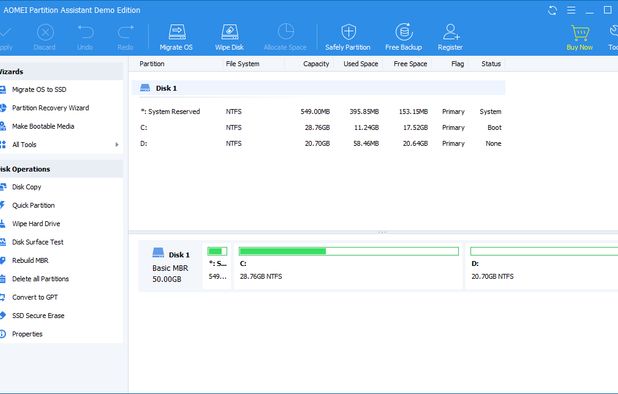Open Partition Recovery Wizard
The width and height of the screenshot is (618, 394).
coord(50,108)
